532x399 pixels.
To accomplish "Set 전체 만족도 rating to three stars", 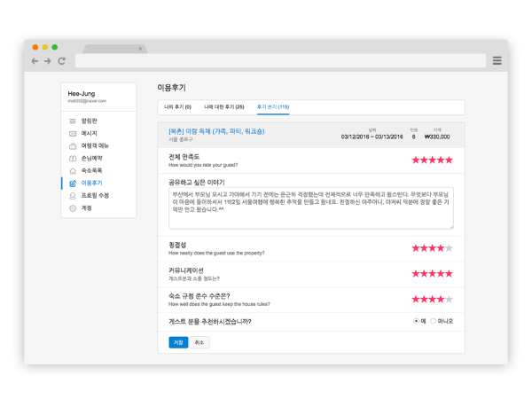I will 433,160.
